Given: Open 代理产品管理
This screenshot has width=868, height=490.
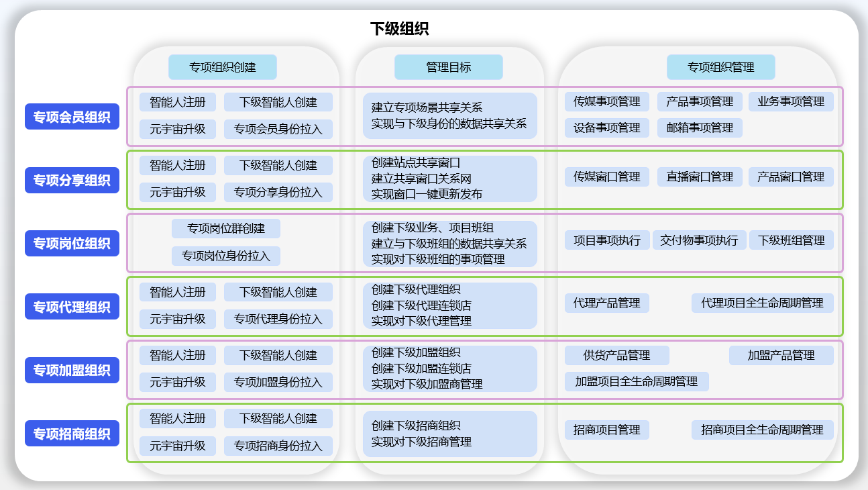Looking at the screenshot, I should click(x=607, y=303).
